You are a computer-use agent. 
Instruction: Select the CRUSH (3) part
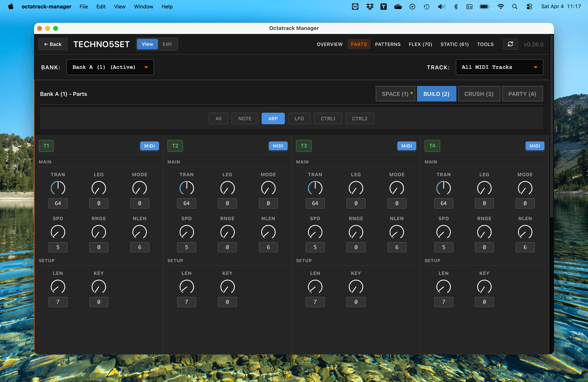[x=479, y=94]
